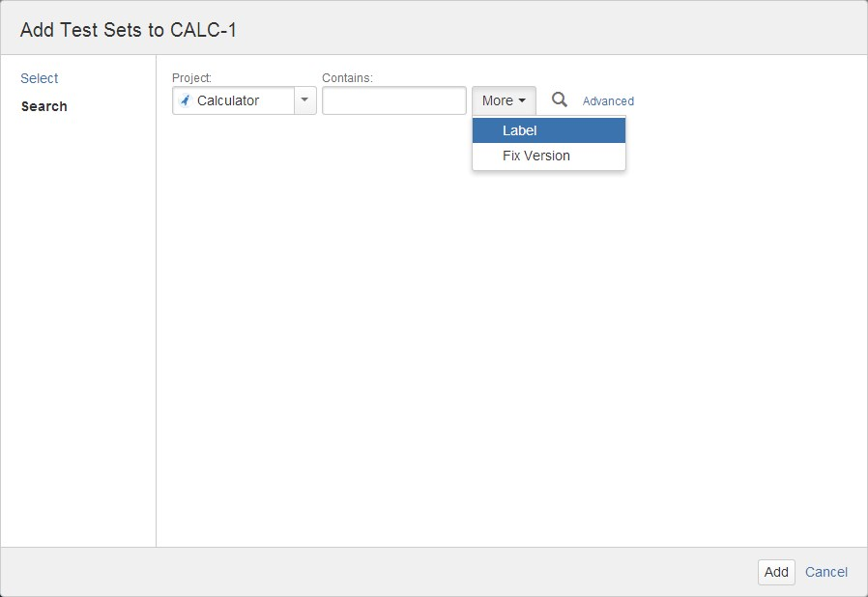Focus the Contains text field
The height and width of the screenshot is (597, 868).
tap(394, 100)
